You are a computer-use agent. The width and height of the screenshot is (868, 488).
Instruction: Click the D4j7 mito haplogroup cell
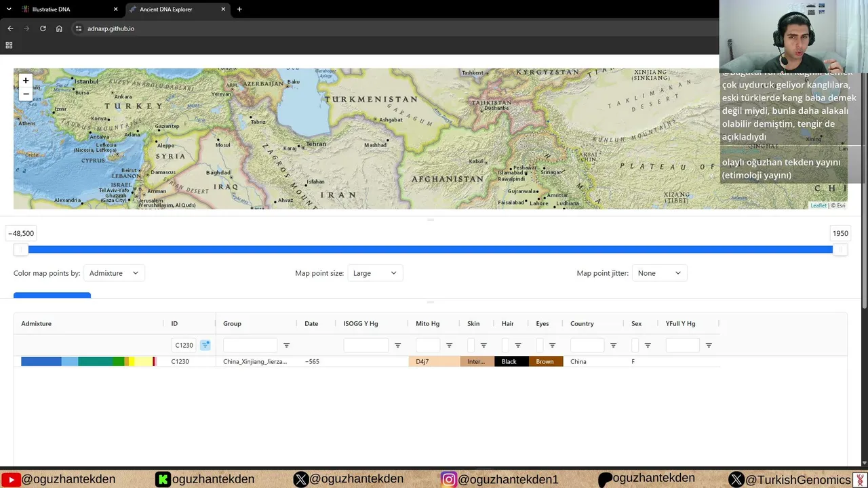tap(434, 362)
